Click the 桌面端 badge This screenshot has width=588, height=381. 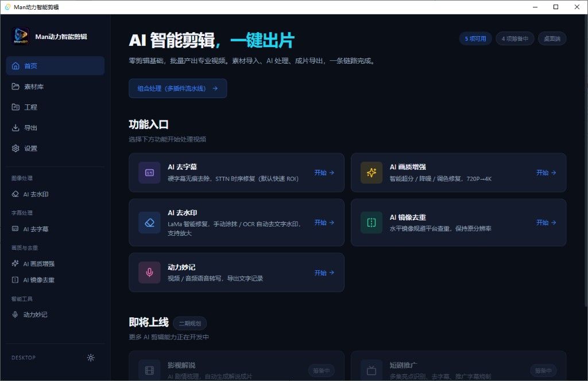[552, 38]
